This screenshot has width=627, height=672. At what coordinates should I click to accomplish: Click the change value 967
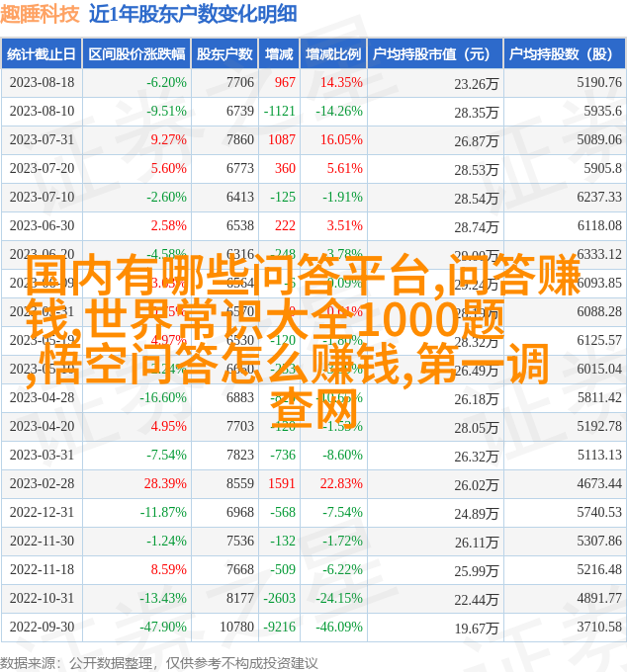[285, 82]
